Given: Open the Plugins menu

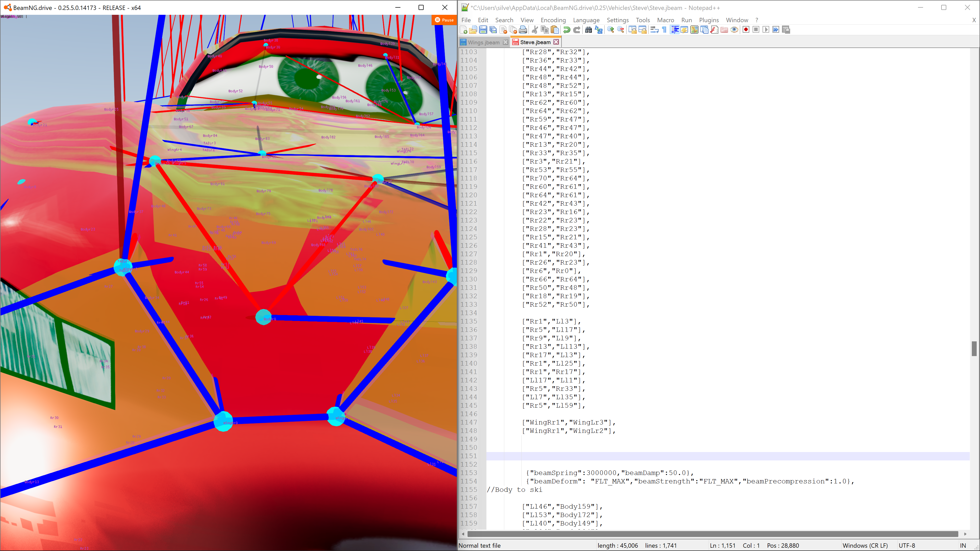Looking at the screenshot, I should pyautogui.click(x=708, y=20).
